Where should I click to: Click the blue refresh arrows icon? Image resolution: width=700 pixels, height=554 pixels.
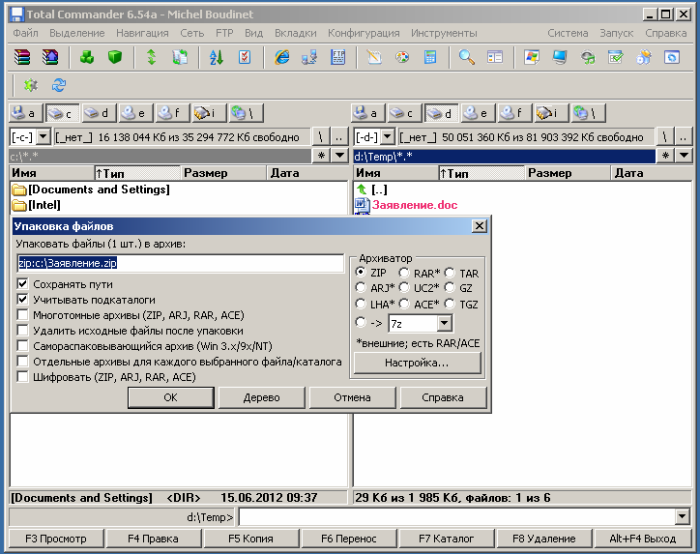click(x=59, y=85)
